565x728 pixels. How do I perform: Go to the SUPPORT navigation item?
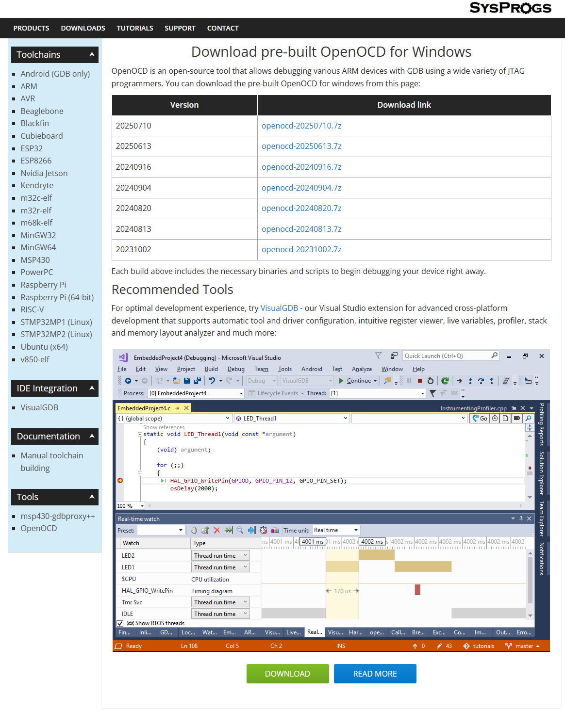pyautogui.click(x=180, y=28)
